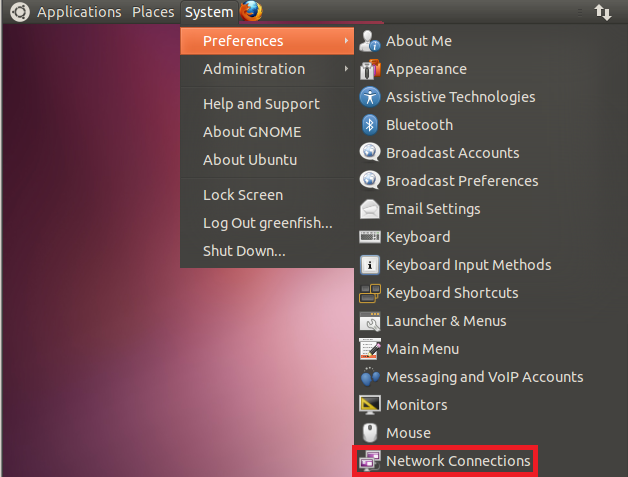The width and height of the screenshot is (628, 477).
Task: Click the Bluetooth symbol icon
Action: [x=369, y=125]
